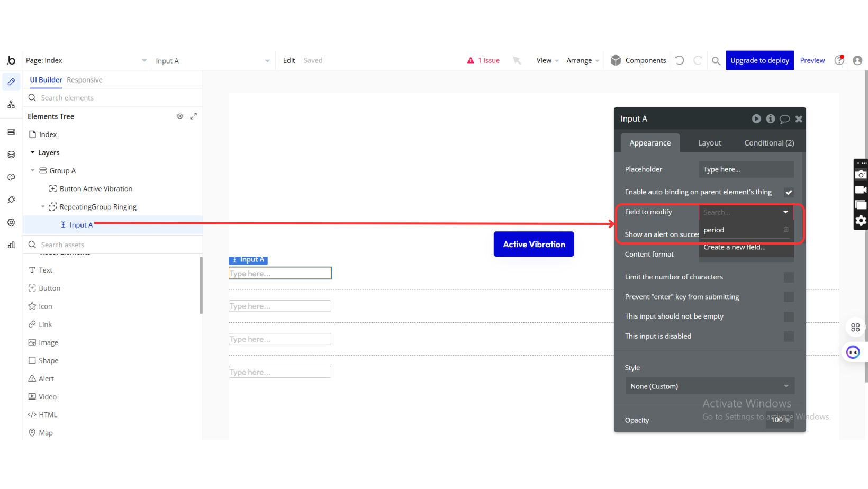
Task: Open the Workflow tab icon in sidebar
Action: click(x=11, y=105)
